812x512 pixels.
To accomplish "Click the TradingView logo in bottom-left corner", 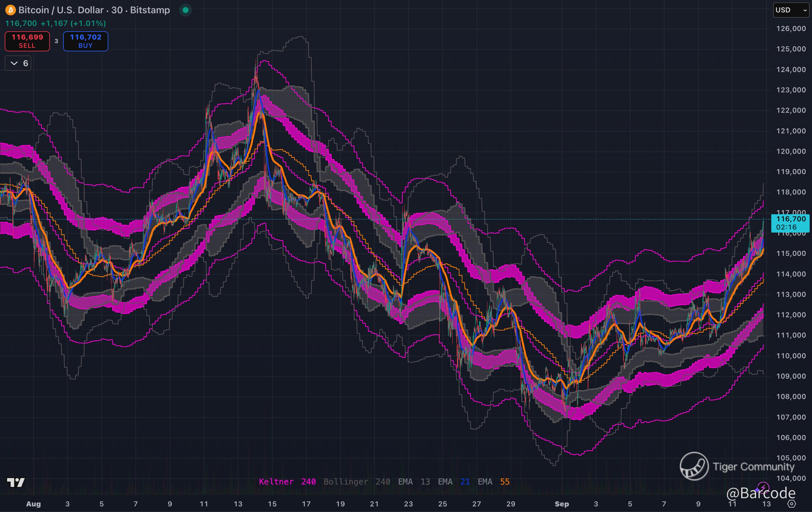I will tap(16, 483).
